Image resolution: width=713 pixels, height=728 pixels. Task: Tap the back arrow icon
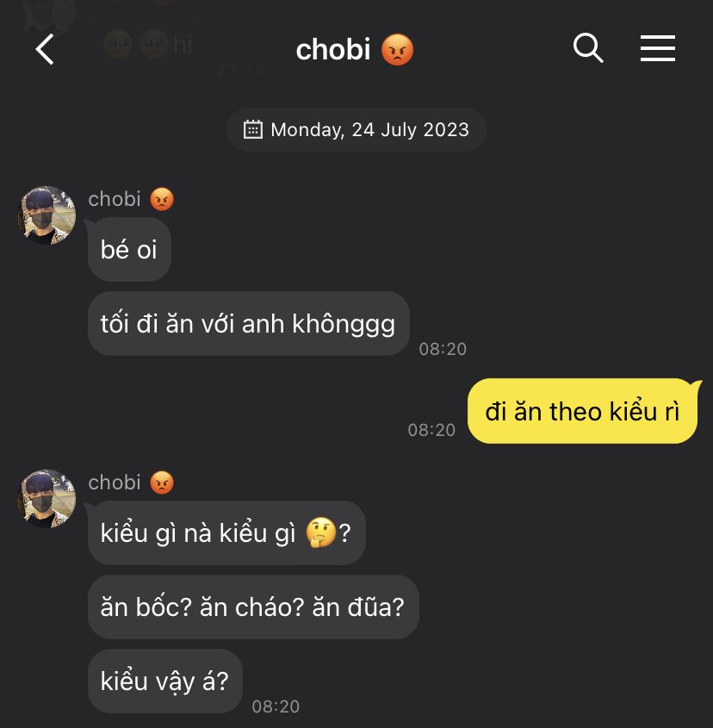[45, 49]
